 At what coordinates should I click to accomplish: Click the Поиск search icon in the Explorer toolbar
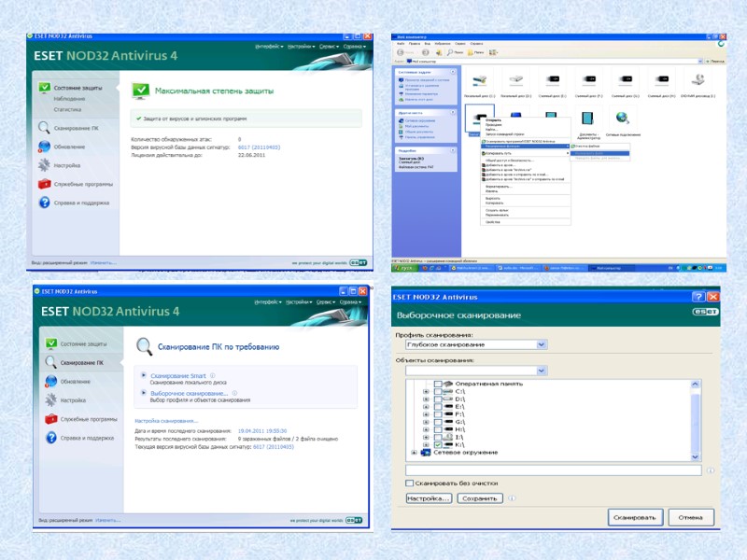pos(450,52)
